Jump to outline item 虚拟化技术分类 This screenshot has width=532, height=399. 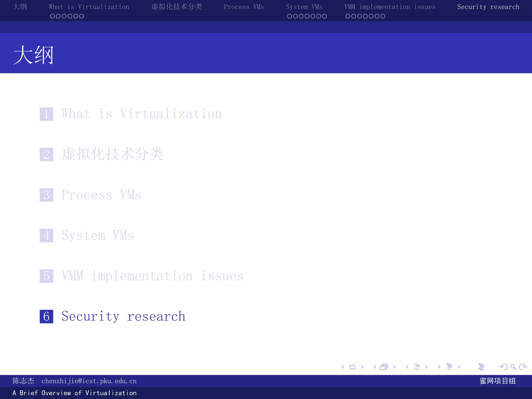(112, 154)
